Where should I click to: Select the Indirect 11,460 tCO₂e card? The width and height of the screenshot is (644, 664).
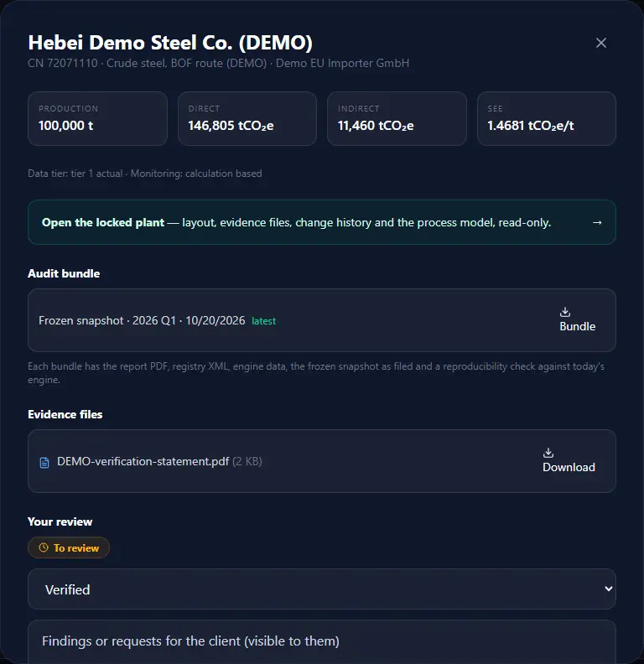tap(397, 118)
